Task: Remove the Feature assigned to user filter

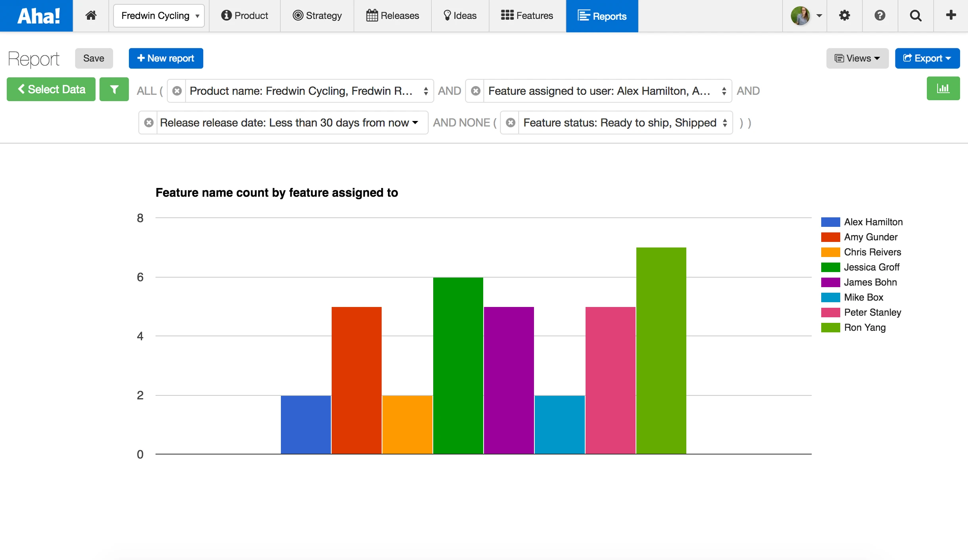Action: coord(475,91)
